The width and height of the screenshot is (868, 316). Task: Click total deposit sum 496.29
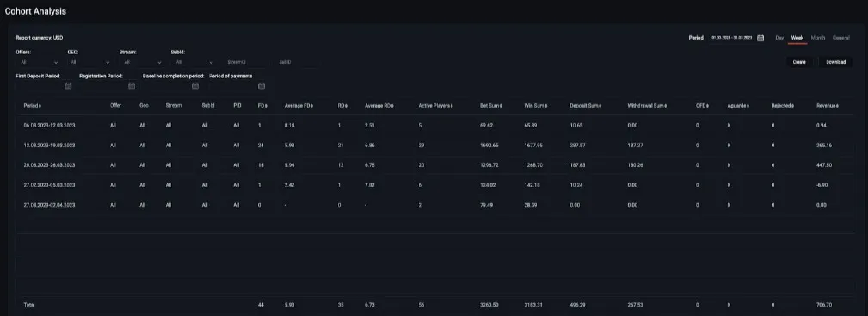[x=578, y=305]
